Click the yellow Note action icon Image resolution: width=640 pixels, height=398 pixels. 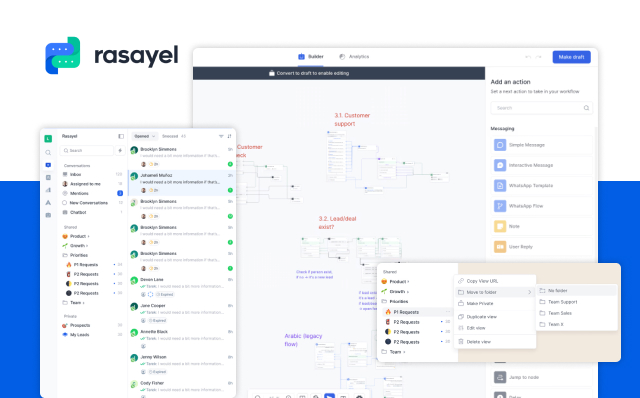pos(500,226)
